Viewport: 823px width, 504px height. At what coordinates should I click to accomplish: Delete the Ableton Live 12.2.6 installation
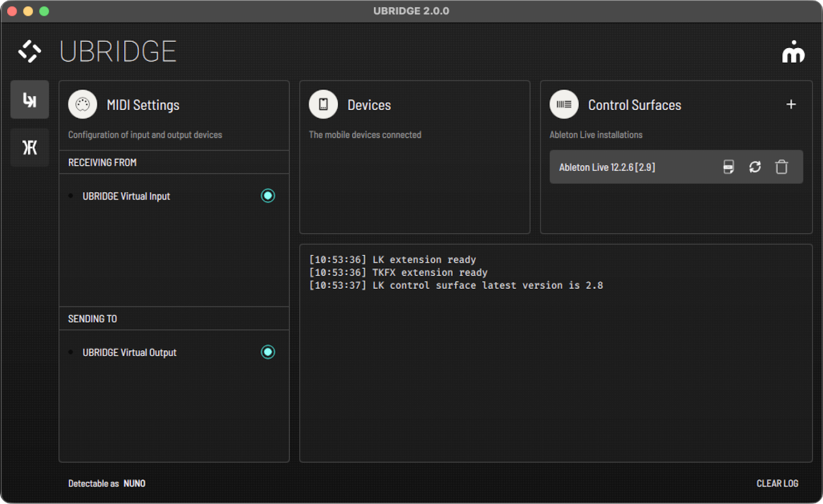pyautogui.click(x=781, y=167)
